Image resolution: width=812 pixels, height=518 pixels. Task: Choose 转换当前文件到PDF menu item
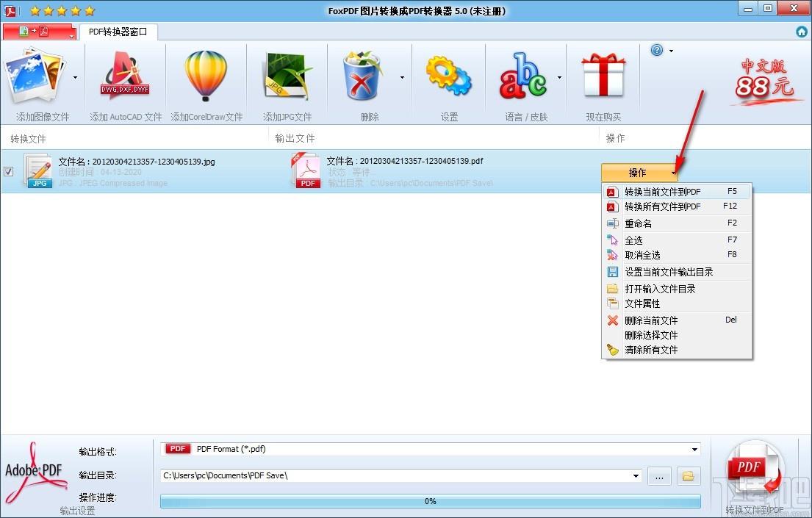(x=678, y=192)
